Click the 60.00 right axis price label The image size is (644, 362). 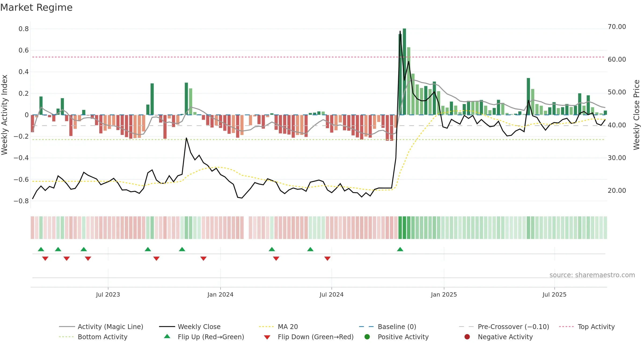(617, 60)
